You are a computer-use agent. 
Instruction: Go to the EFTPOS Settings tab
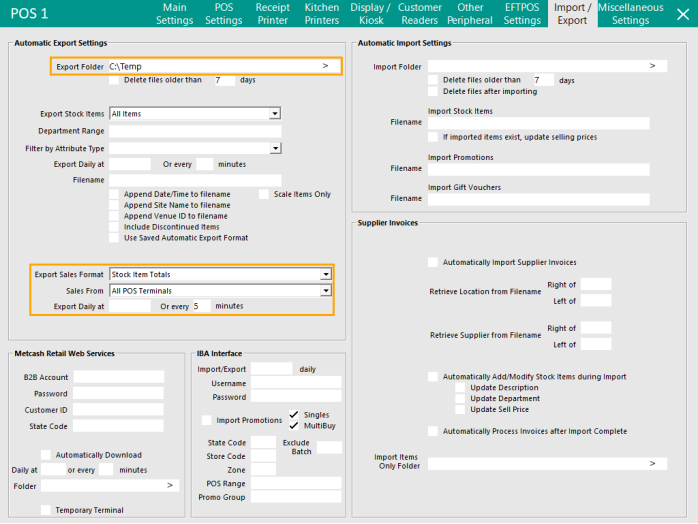coord(522,14)
